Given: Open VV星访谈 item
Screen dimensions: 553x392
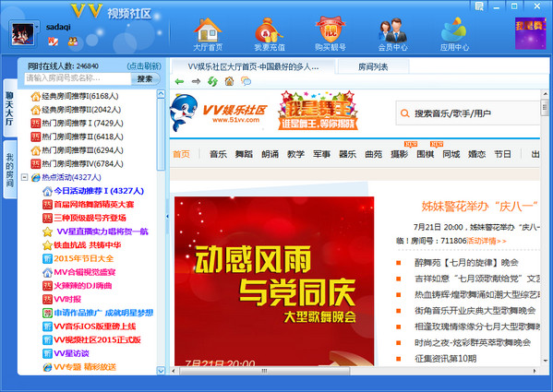Looking at the screenshot, I should [66, 353].
